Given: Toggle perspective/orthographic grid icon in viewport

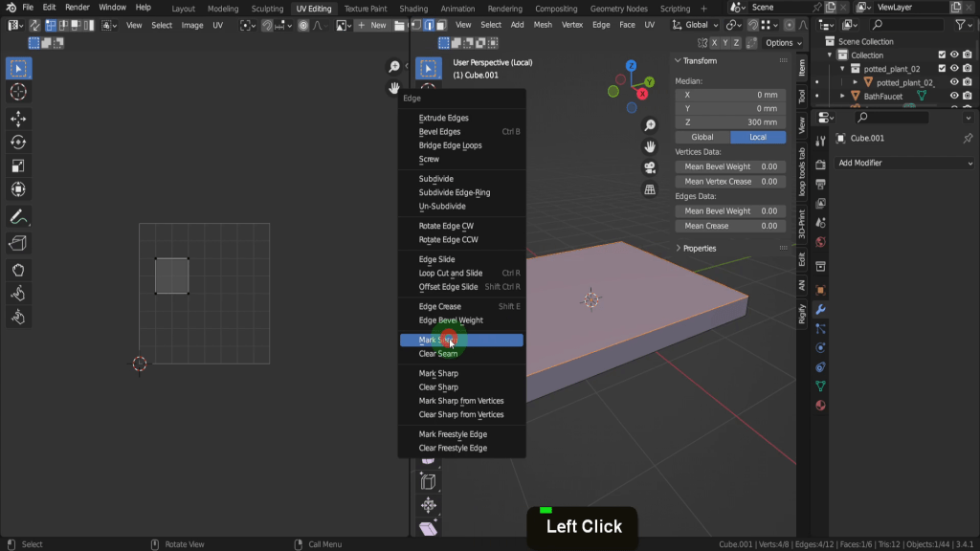Looking at the screenshot, I should [x=650, y=189].
